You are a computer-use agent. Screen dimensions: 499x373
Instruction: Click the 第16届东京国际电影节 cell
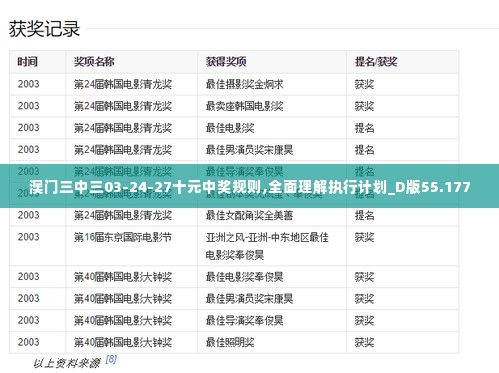pos(123,237)
